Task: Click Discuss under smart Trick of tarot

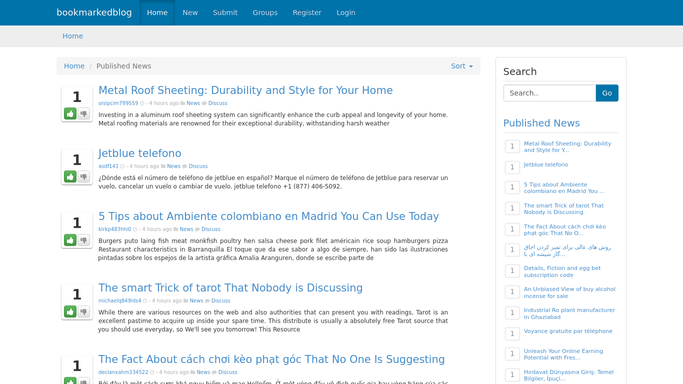Action: [221, 301]
